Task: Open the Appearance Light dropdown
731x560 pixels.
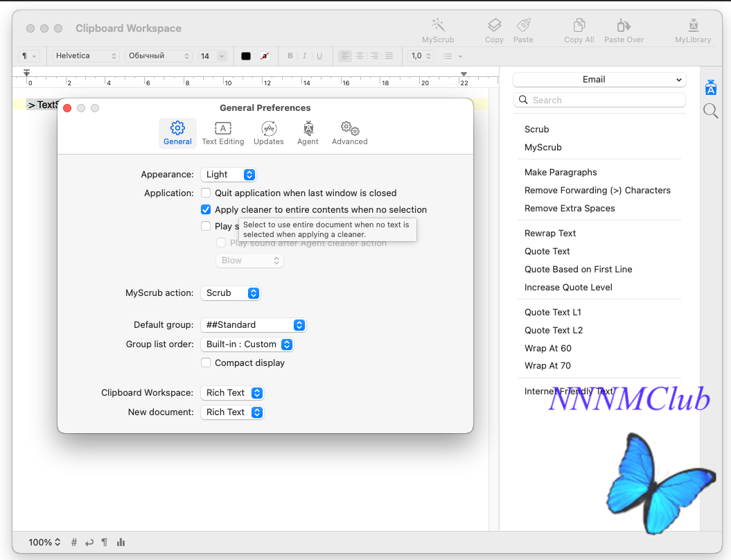Action: point(229,175)
